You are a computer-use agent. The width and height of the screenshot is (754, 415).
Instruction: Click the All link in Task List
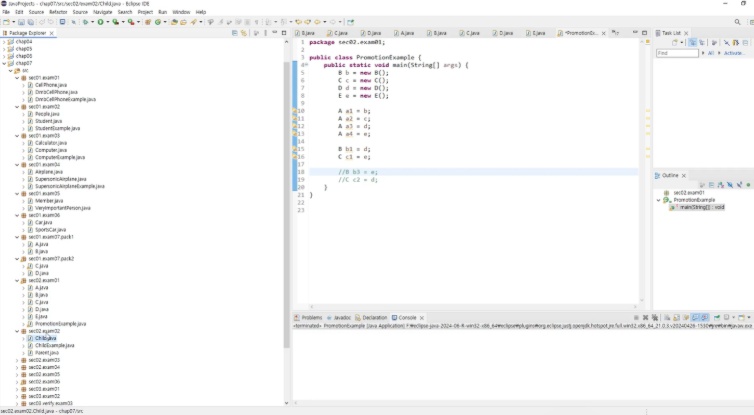(710, 53)
